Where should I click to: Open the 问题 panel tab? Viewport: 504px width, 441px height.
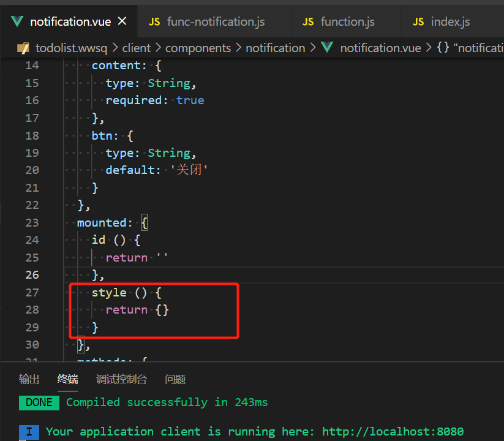175,379
